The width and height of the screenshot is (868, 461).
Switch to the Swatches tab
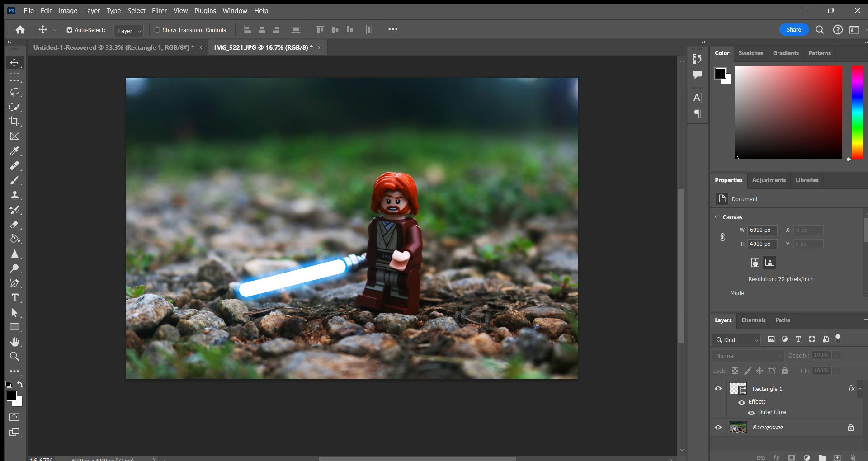[750, 53]
